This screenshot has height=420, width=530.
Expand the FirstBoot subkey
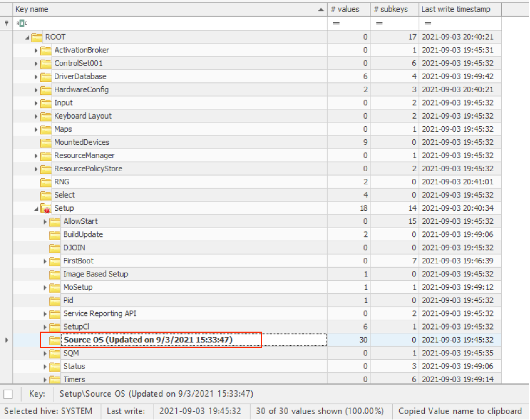pos(44,261)
